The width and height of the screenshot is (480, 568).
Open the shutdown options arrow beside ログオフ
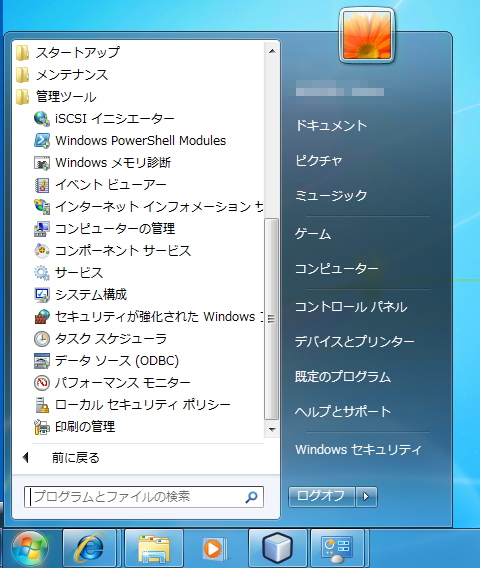[366, 496]
